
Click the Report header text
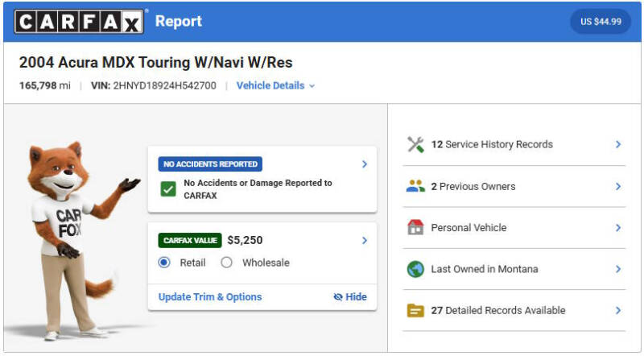178,22
